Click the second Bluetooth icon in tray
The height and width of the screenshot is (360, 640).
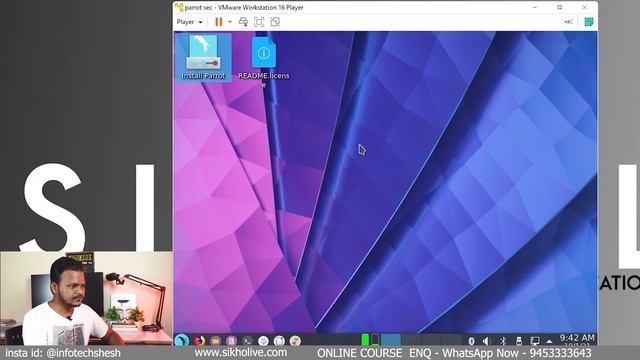pyautogui.click(x=503, y=341)
